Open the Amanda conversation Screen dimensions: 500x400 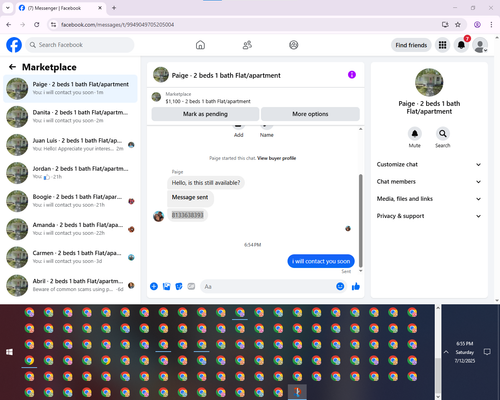coord(70,229)
